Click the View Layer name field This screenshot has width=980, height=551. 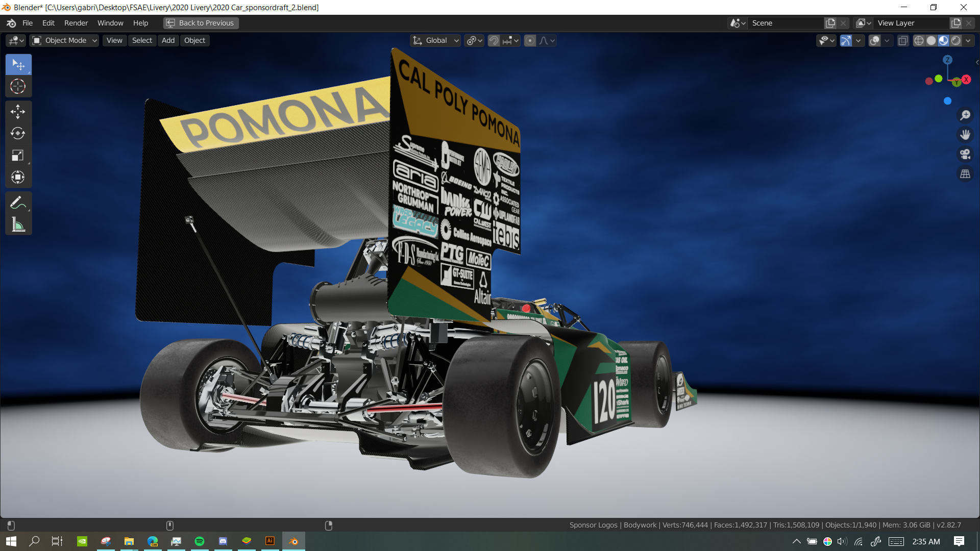click(912, 23)
